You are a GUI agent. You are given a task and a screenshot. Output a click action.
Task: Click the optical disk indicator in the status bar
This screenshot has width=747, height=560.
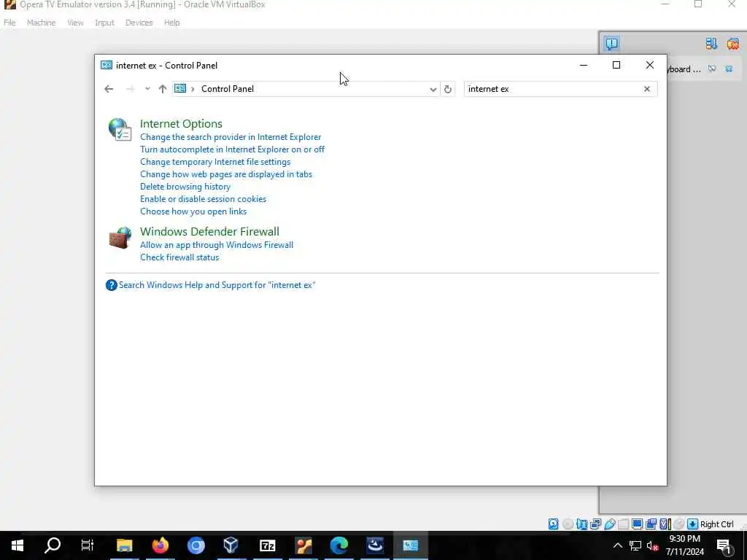click(568, 524)
